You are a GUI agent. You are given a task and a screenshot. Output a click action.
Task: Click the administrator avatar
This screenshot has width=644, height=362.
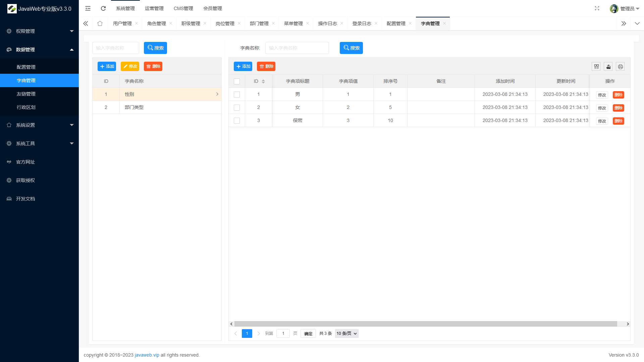[614, 9]
